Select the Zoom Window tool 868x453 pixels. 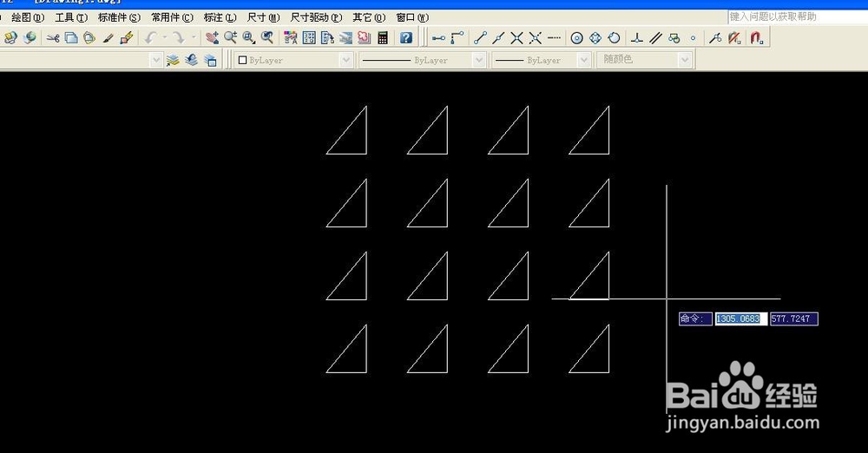(x=249, y=37)
